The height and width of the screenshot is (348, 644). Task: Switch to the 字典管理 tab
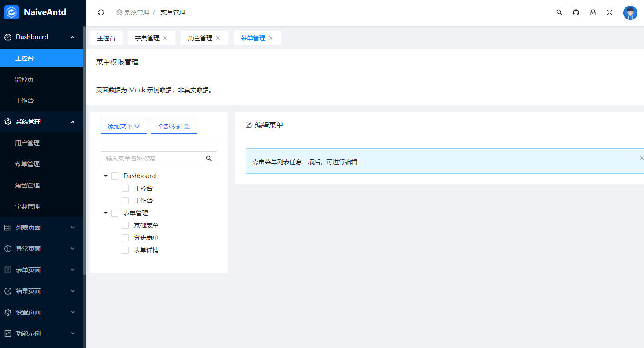(x=148, y=37)
